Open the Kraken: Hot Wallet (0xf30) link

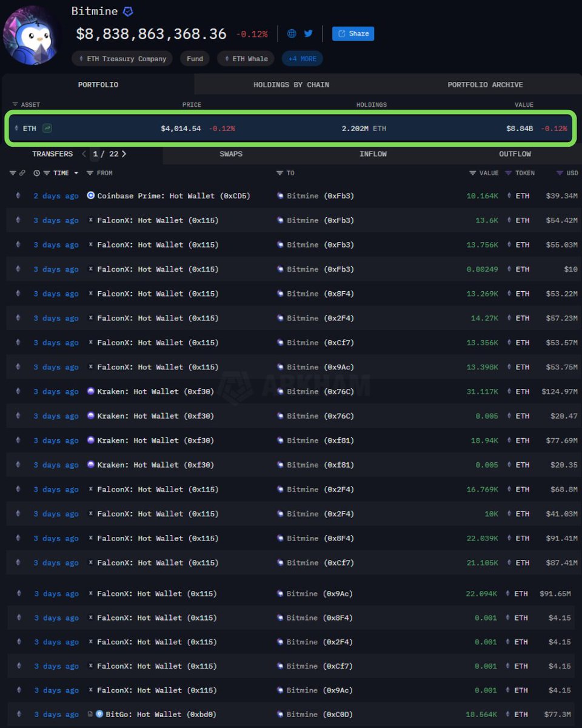(155, 392)
